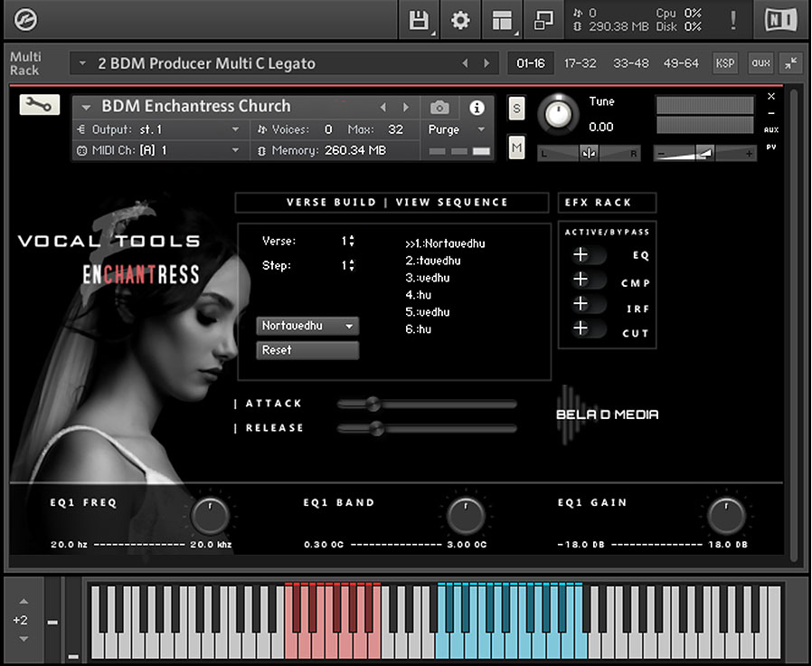Select sequence entry 2.:tavedhu

(x=433, y=261)
